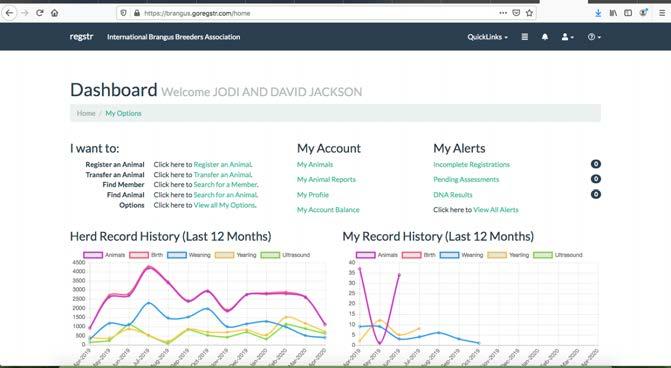Toggle Weaning series in Herd Record legend
671x368 pixels.
(x=189, y=255)
